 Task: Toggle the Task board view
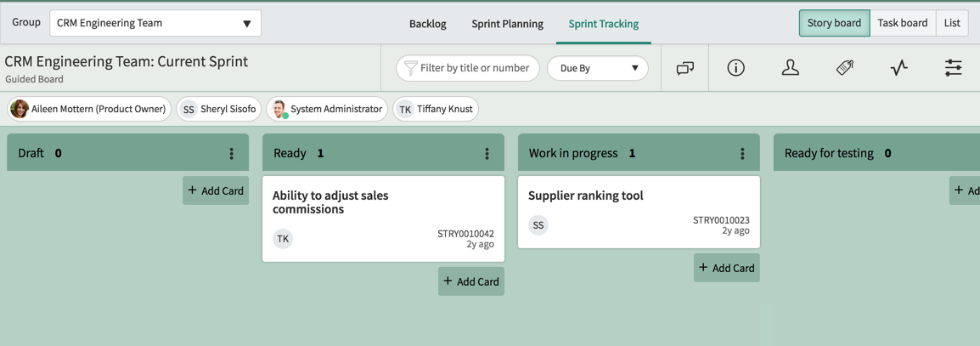coord(903,23)
